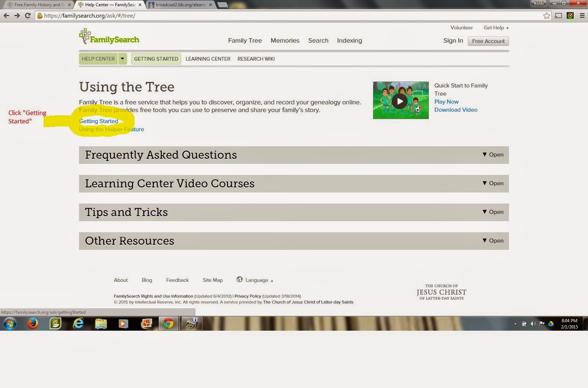
Task: Click the Chrome icon on the taskbar
Action: click(x=169, y=324)
